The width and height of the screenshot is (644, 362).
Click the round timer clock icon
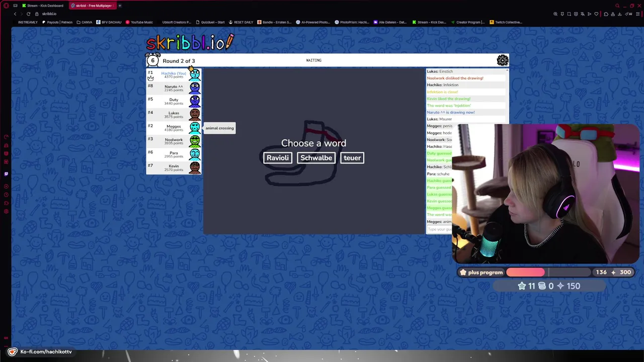[x=152, y=60]
